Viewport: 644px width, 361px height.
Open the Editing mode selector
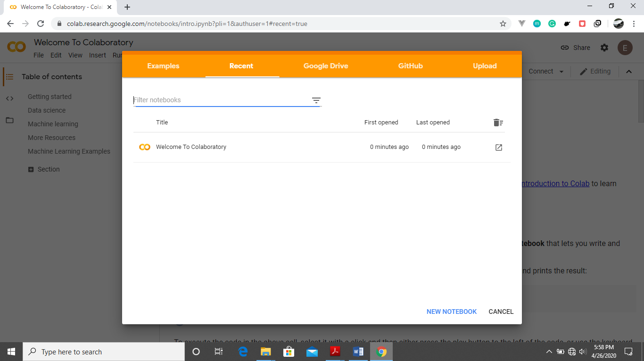[595, 71]
